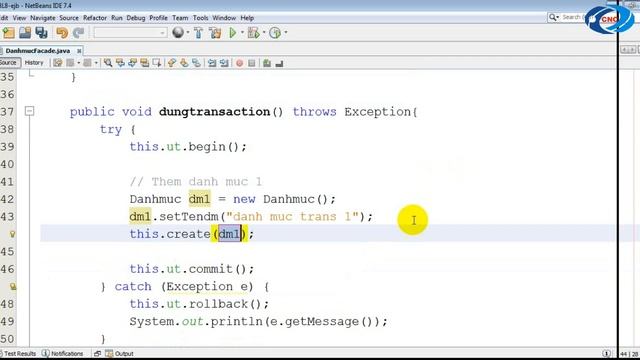Collapse the dungtransaction method fold
The width and height of the screenshot is (640, 360).
click(x=29, y=111)
